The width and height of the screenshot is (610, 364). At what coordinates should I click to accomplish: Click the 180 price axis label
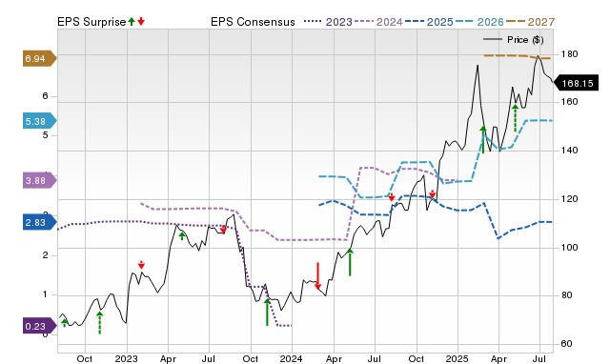[x=569, y=54]
